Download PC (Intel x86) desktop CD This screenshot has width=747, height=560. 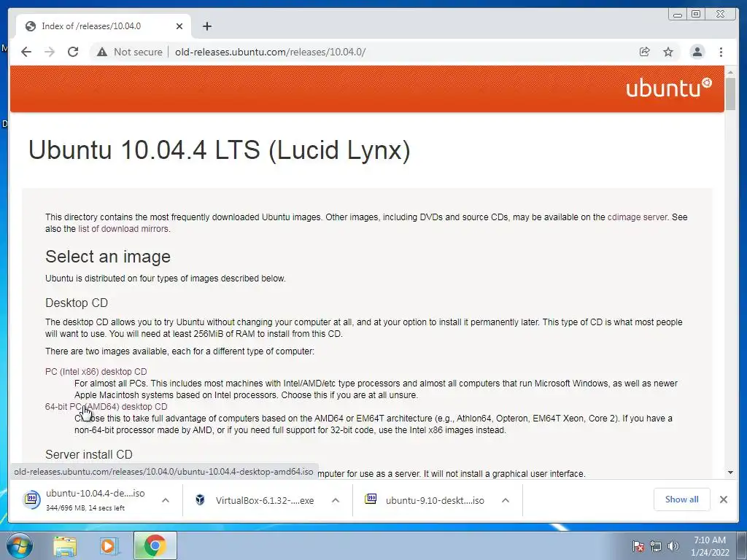click(96, 371)
